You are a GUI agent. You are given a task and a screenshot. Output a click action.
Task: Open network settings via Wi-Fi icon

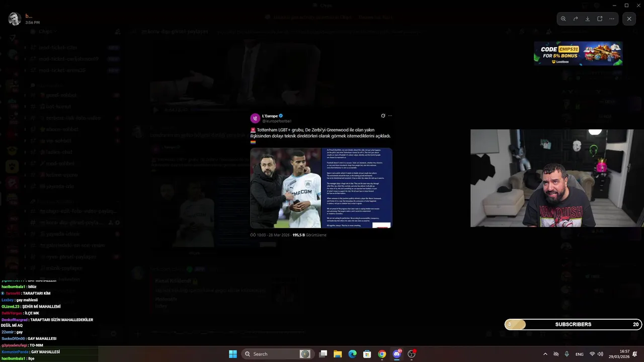coord(592,354)
